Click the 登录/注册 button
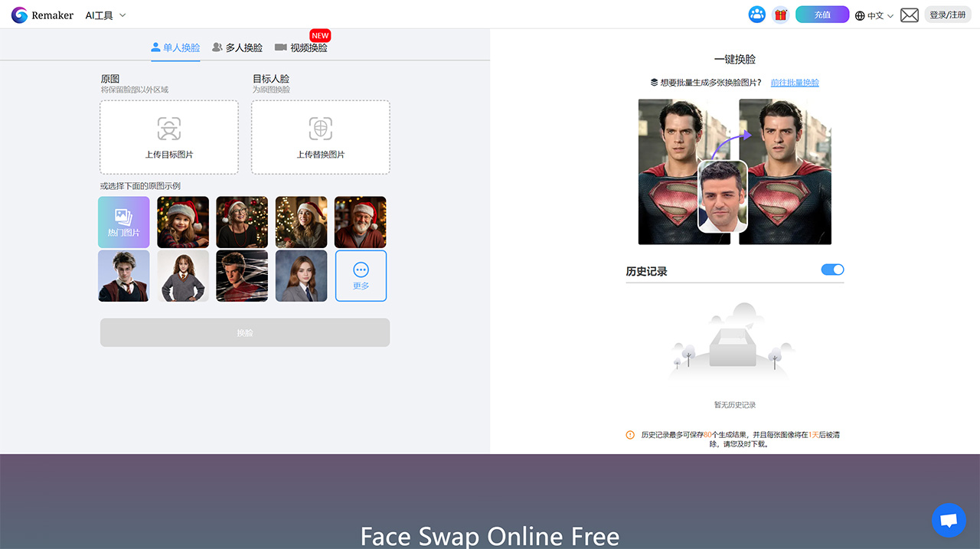 [x=948, y=15]
